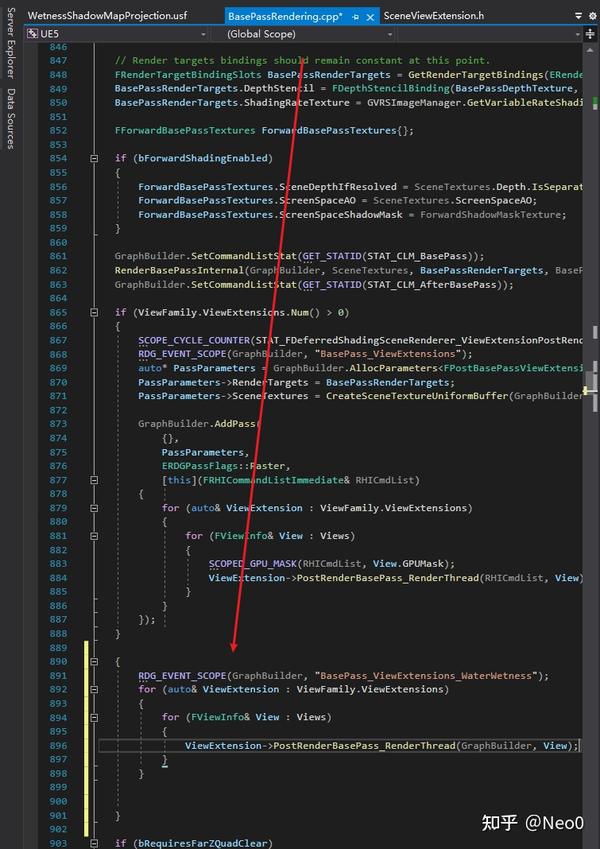
Task: Place cursor on PostRenderBasePass_RenderThread at line 896
Action: (x=365, y=746)
